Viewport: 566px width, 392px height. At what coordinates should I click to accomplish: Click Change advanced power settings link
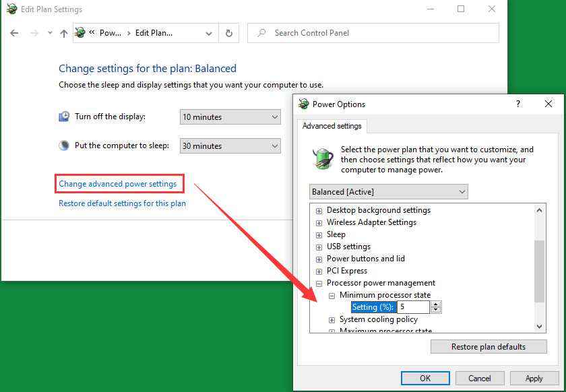click(x=118, y=184)
